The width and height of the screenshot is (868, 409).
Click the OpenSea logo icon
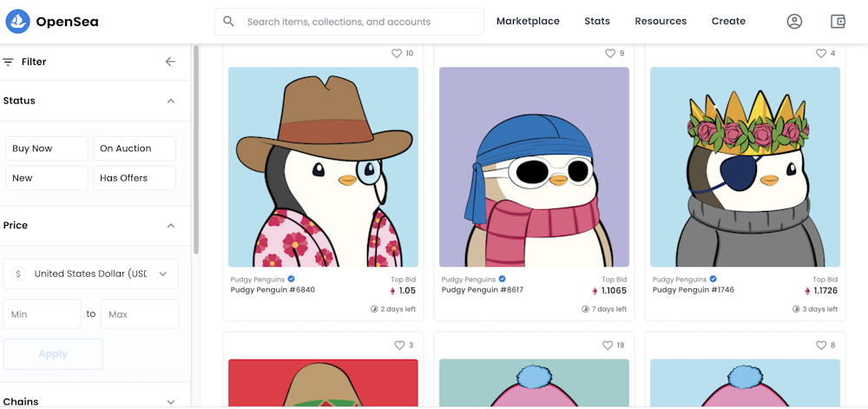point(18,22)
